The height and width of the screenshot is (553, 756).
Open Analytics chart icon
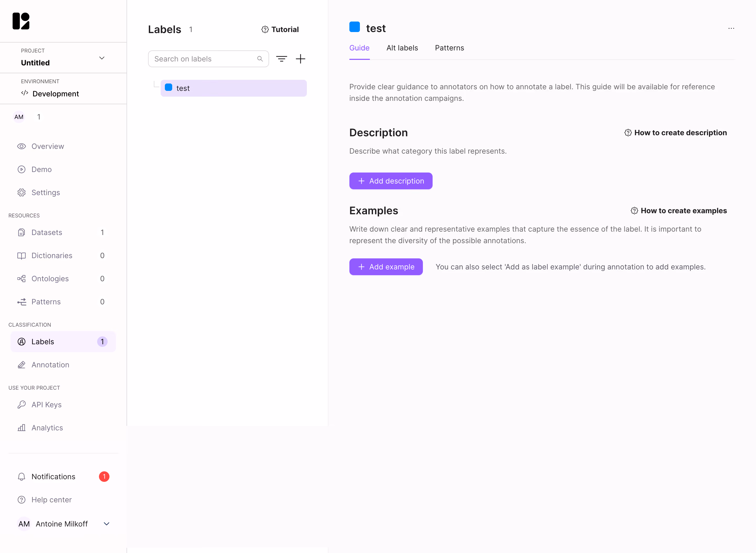tap(22, 428)
